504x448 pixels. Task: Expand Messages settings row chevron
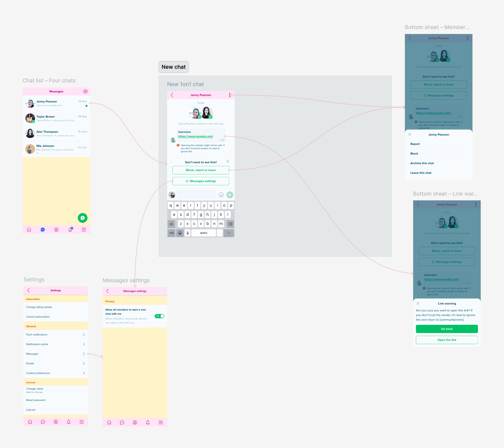pos(84,354)
